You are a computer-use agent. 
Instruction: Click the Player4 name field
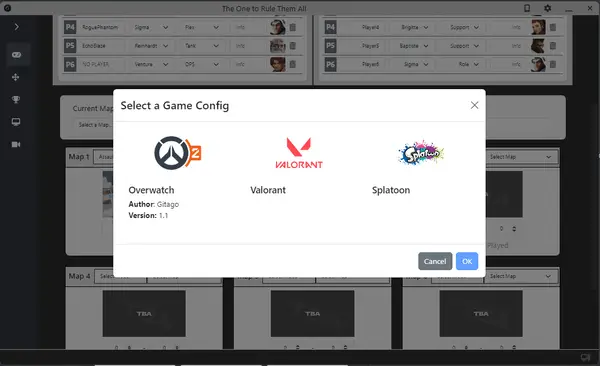click(x=362, y=27)
